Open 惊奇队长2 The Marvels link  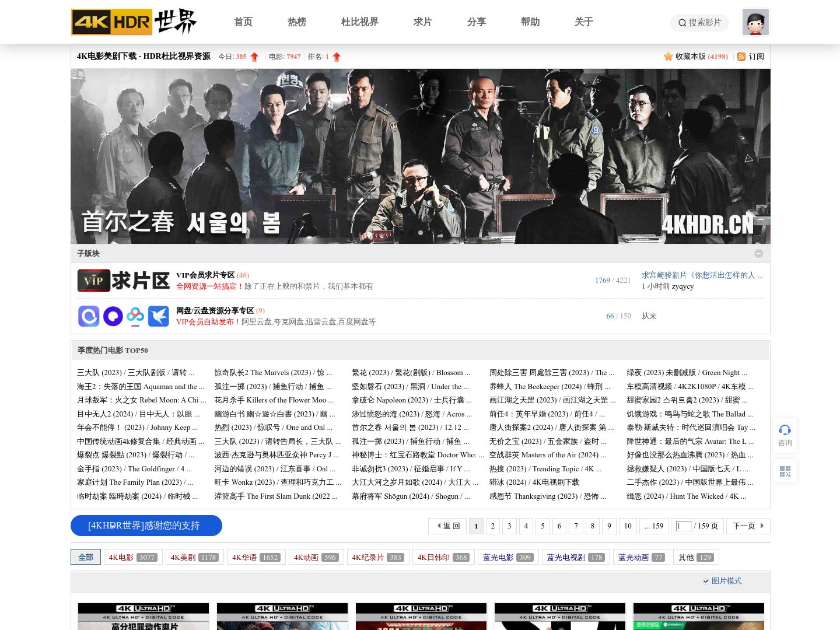pos(273,373)
